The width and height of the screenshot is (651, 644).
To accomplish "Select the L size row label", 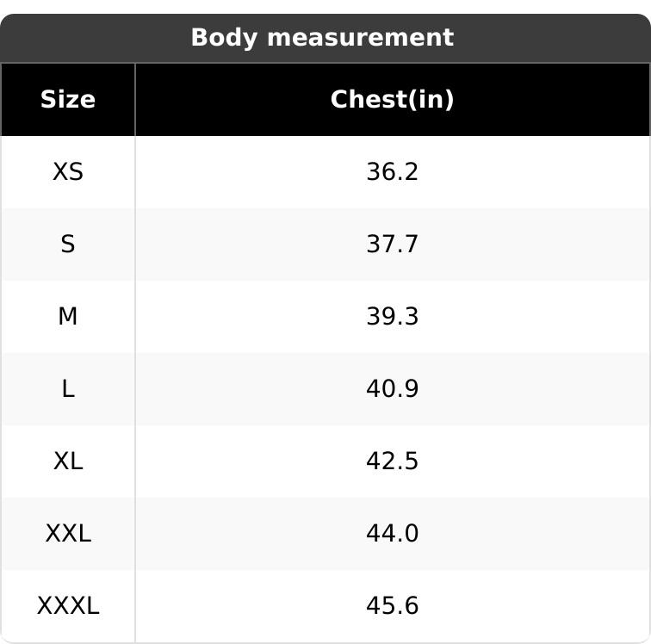I will coord(68,388).
